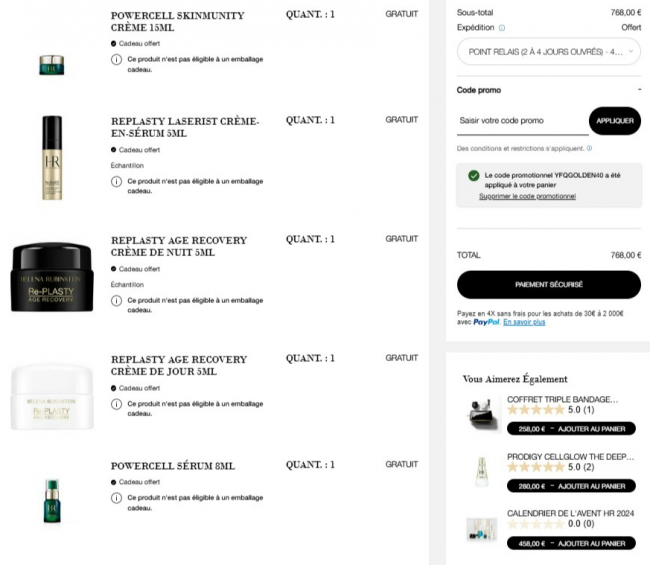The height and width of the screenshot is (565, 650).
Task: Open the Replasty Age Recovery night cream thumbnail
Action: 52,277
